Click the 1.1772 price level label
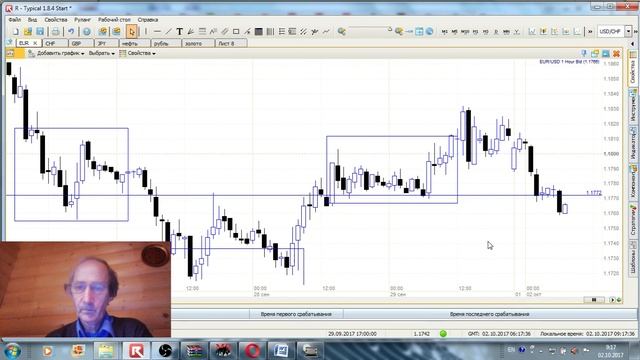 coord(594,193)
